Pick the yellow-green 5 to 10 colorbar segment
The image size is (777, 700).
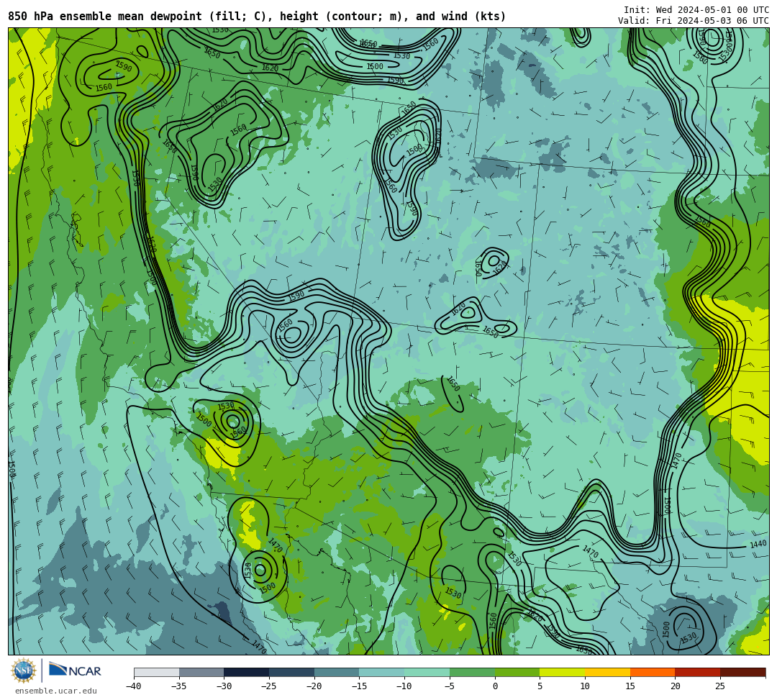point(563,672)
